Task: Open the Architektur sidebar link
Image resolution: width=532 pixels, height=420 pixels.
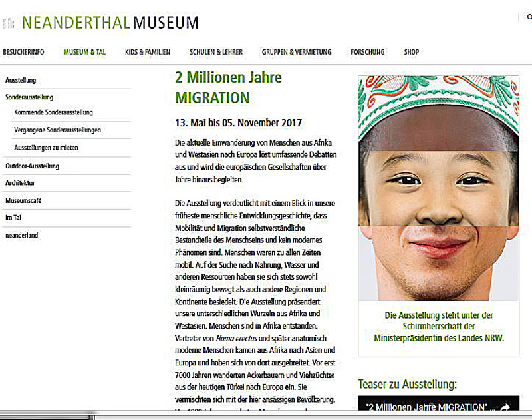Action: [x=20, y=183]
